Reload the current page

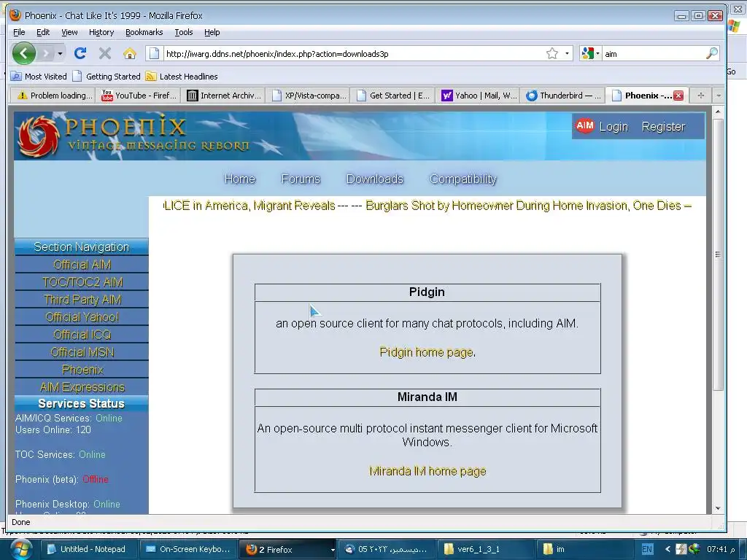click(80, 53)
